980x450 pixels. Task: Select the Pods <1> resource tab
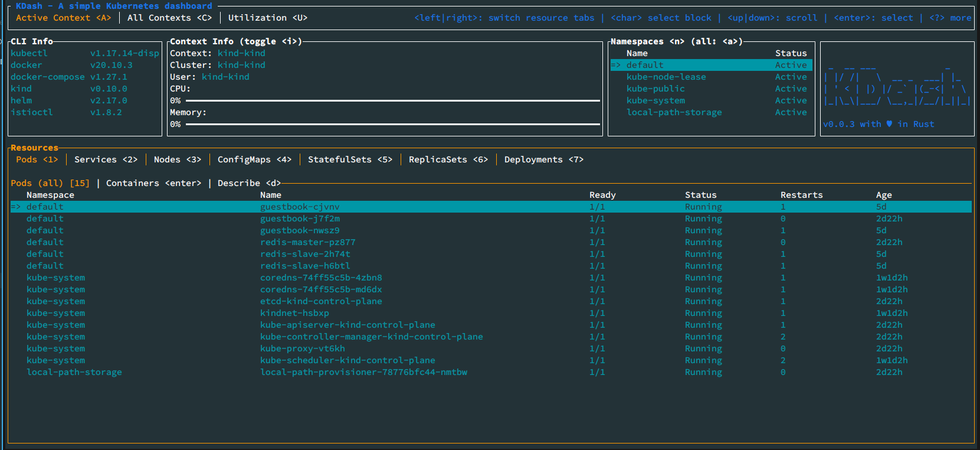(x=37, y=159)
